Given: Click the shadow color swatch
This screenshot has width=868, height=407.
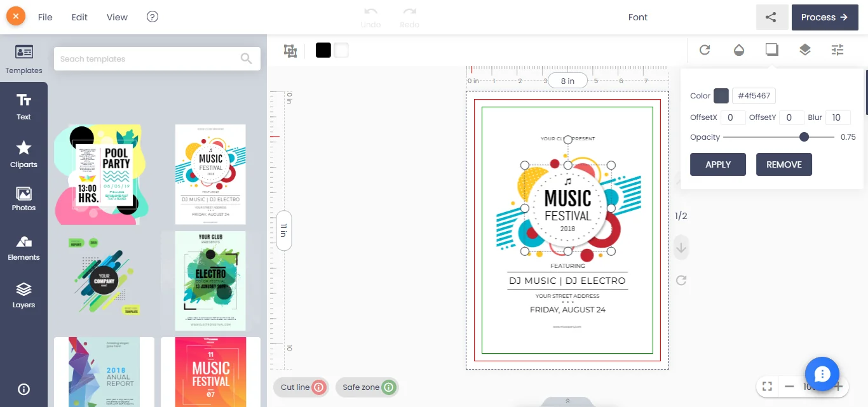Looking at the screenshot, I should pos(721,96).
